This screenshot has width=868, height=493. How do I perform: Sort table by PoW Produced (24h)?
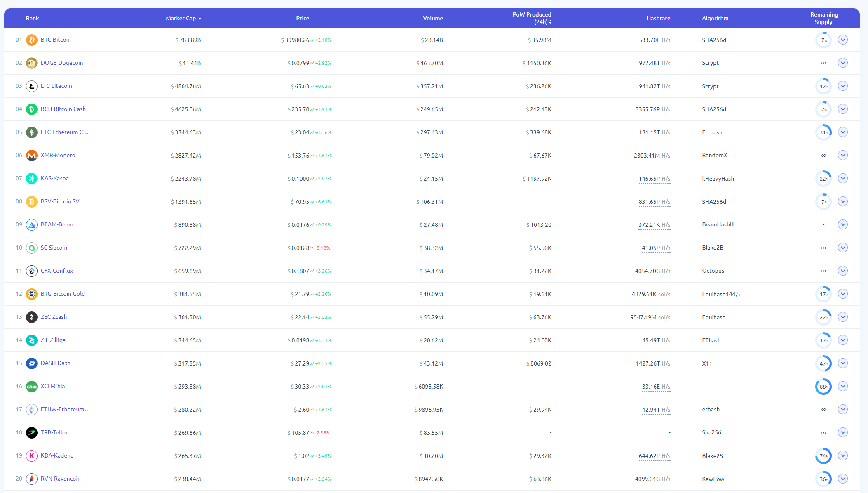(532, 18)
